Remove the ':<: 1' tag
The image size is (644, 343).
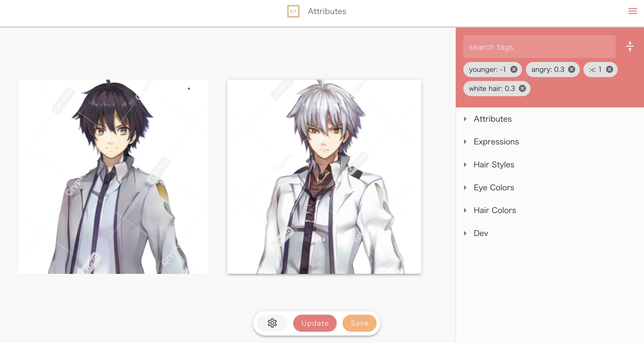pos(610,70)
